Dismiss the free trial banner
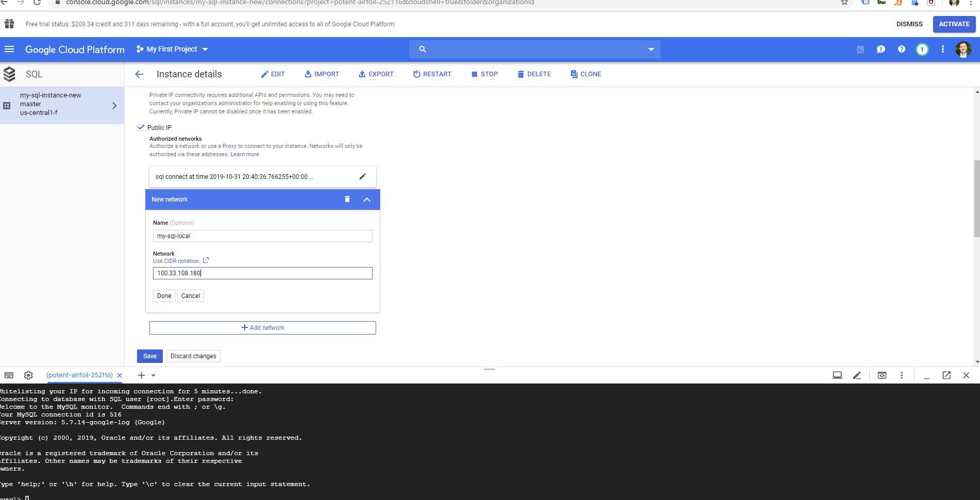The image size is (980, 500). pos(909,24)
